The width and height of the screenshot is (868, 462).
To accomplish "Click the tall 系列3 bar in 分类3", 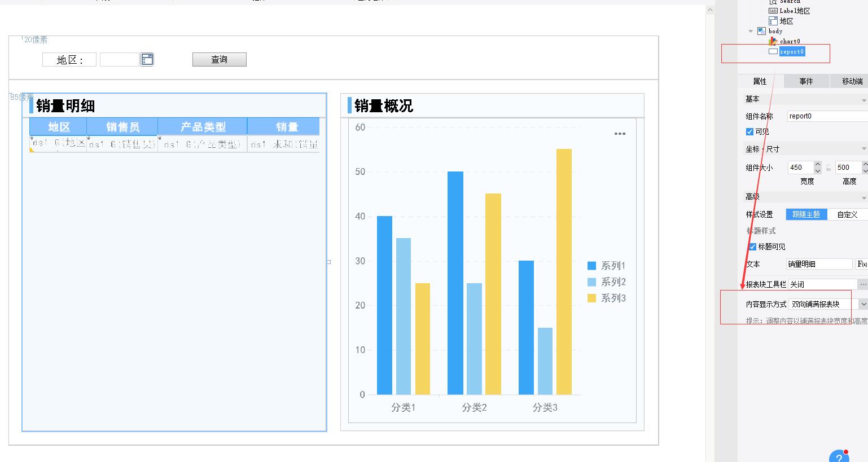I will (564, 271).
